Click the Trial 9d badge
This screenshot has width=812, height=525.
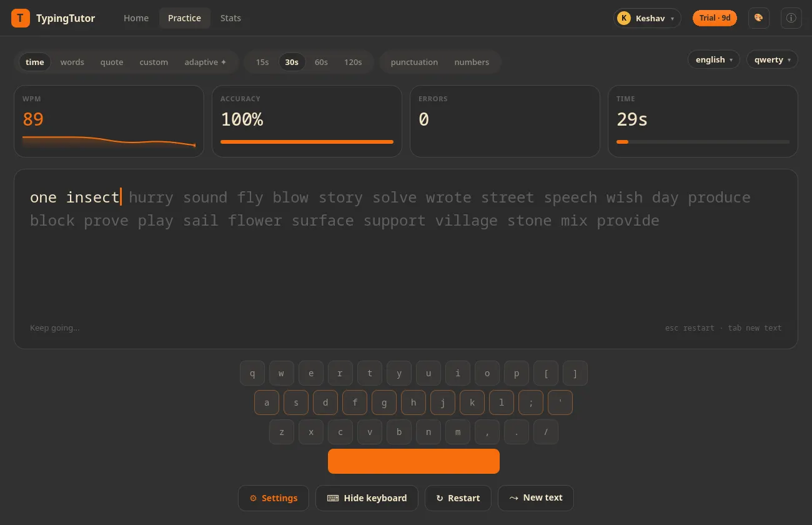coord(715,18)
